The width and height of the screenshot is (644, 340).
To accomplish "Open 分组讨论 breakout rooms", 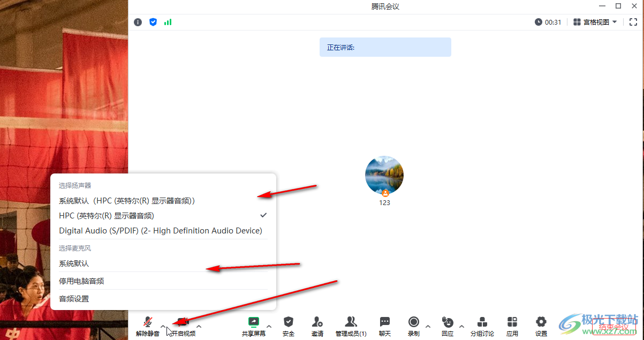I will coord(482,326).
